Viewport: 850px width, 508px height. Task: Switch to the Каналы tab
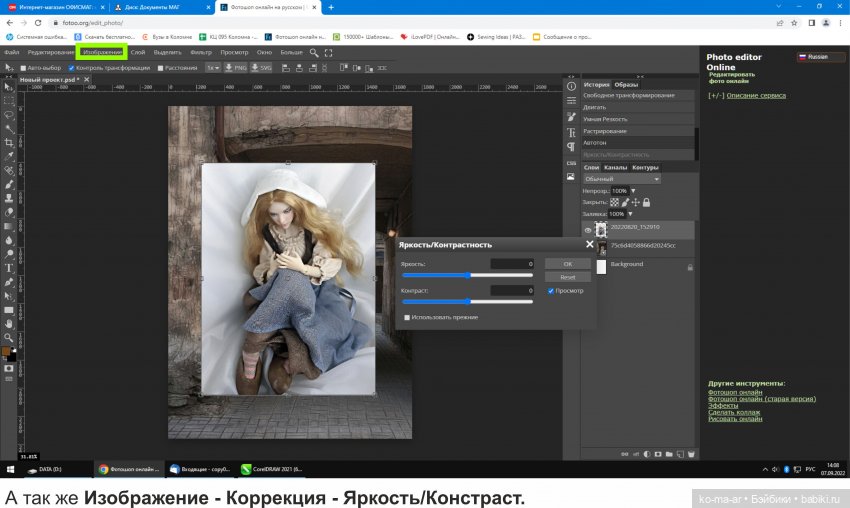615,168
